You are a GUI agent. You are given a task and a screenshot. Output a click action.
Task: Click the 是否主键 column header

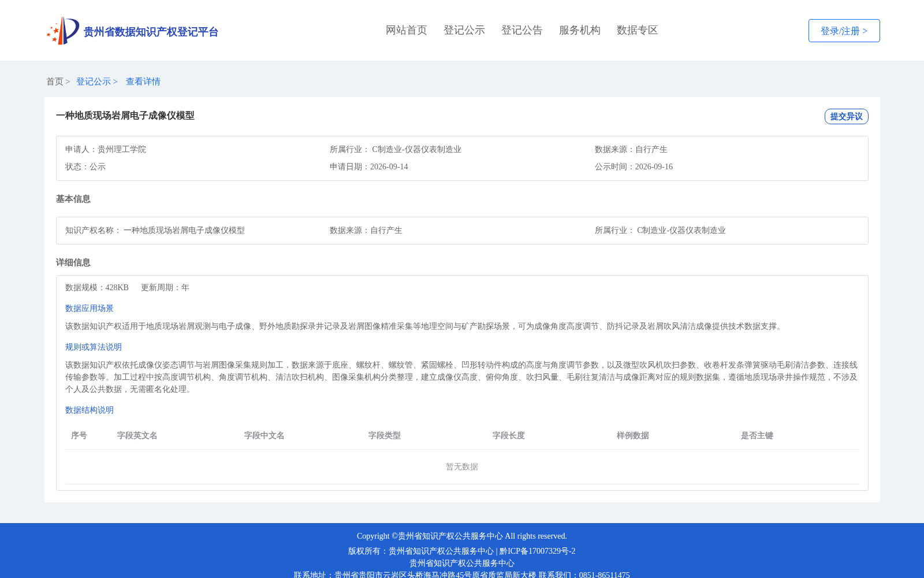click(757, 435)
